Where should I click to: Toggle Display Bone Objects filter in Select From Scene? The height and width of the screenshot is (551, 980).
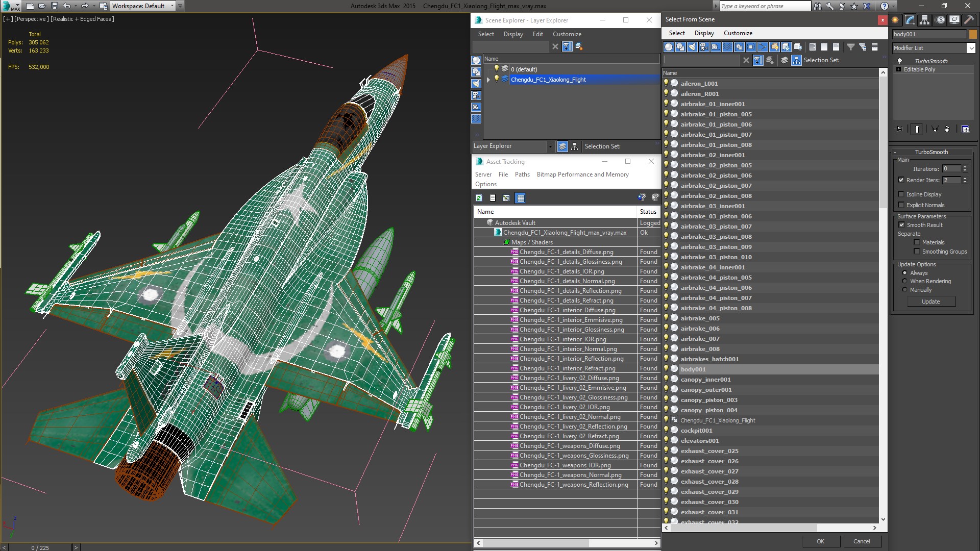pos(763,47)
